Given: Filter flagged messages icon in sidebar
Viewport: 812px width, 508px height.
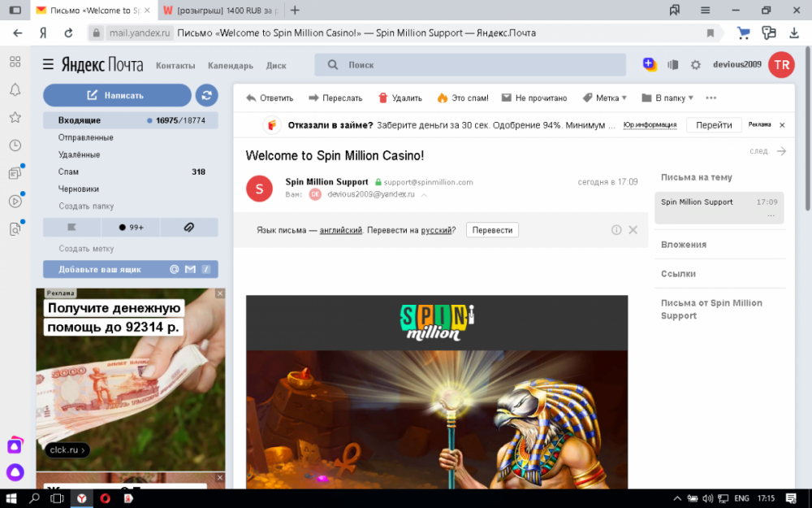Looking at the screenshot, I should [x=71, y=228].
